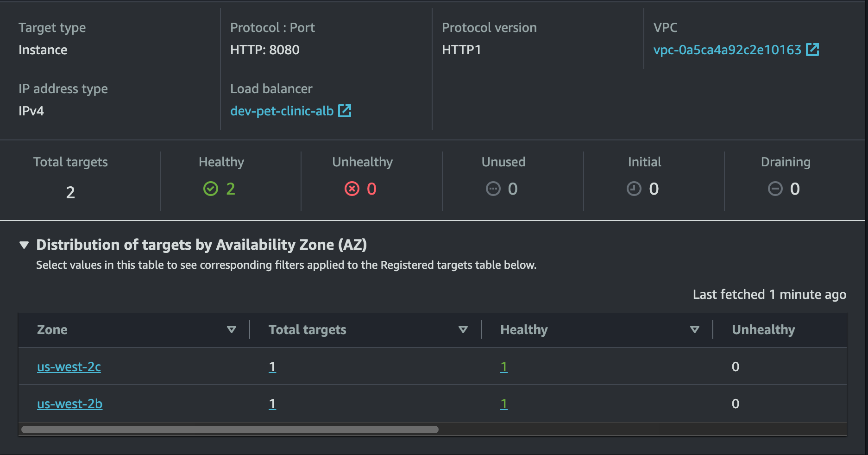Click the Initial clock status icon

click(x=634, y=189)
